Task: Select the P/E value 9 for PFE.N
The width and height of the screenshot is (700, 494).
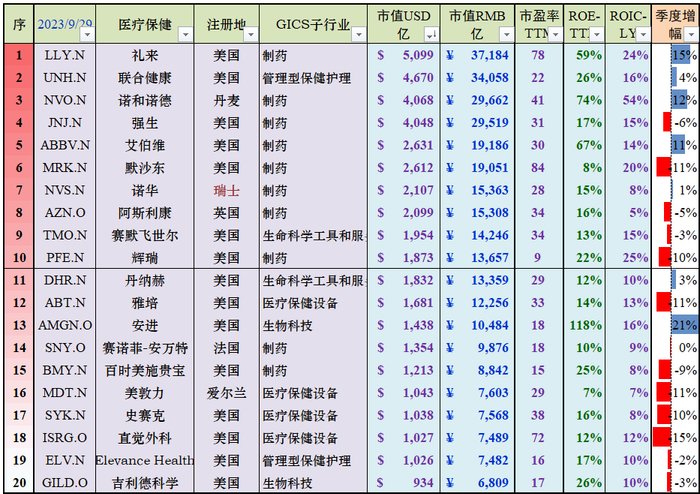Action: click(x=539, y=258)
